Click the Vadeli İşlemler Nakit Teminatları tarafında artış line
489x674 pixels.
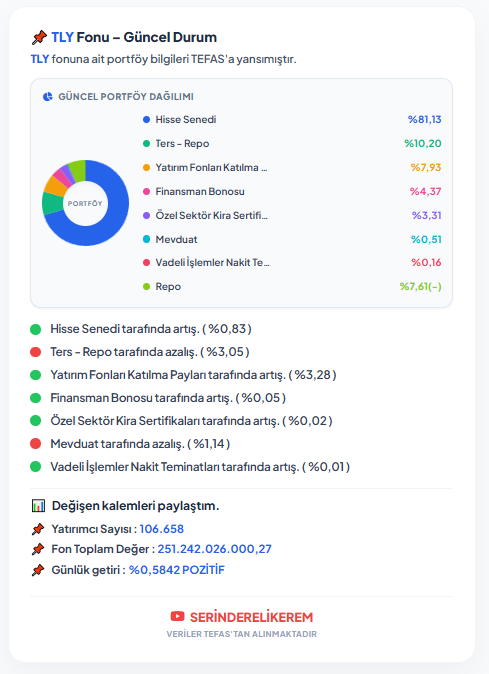point(200,467)
